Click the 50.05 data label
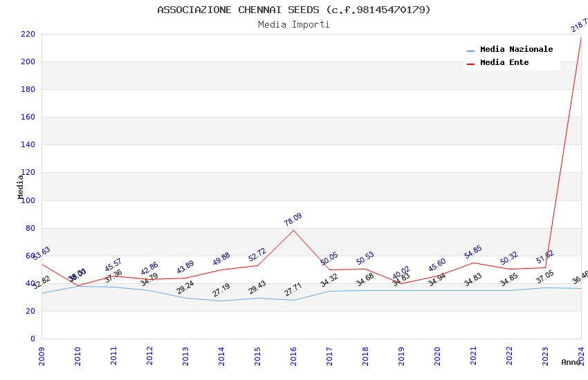The height and width of the screenshot is (380, 588). pos(329,258)
